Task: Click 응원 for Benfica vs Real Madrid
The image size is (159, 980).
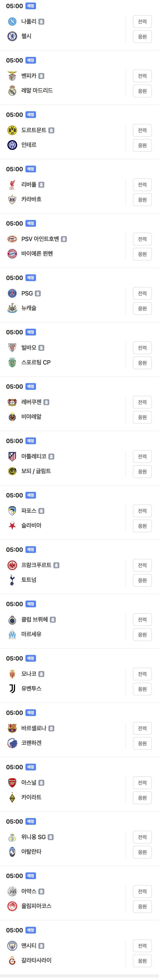Action: pos(142,91)
